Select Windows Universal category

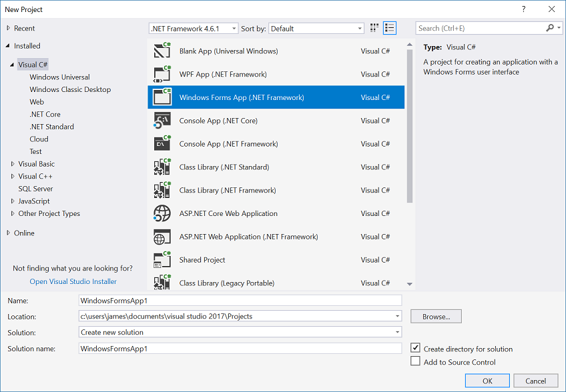coord(59,77)
